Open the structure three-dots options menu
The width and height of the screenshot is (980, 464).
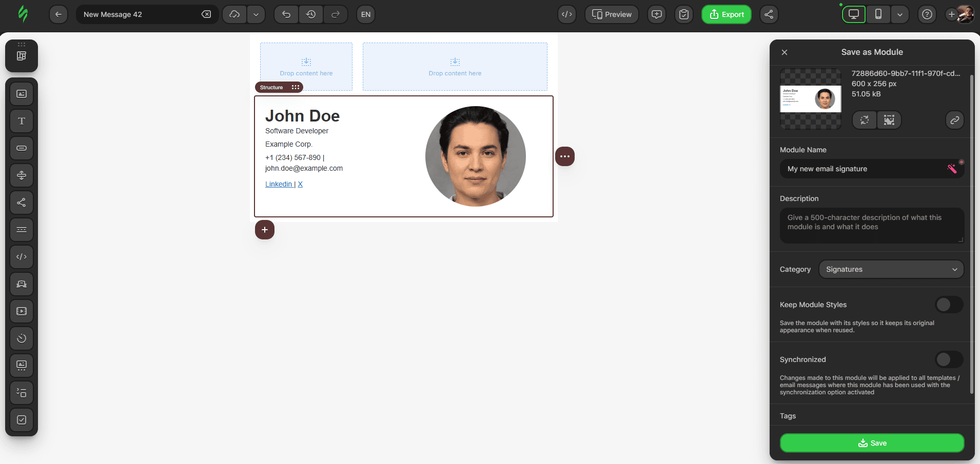pos(565,156)
